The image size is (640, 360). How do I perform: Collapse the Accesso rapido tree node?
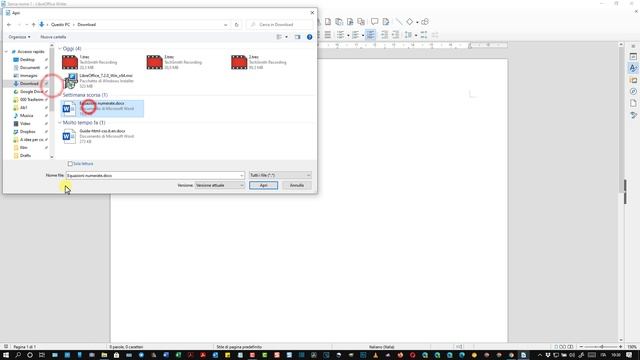point(7,52)
